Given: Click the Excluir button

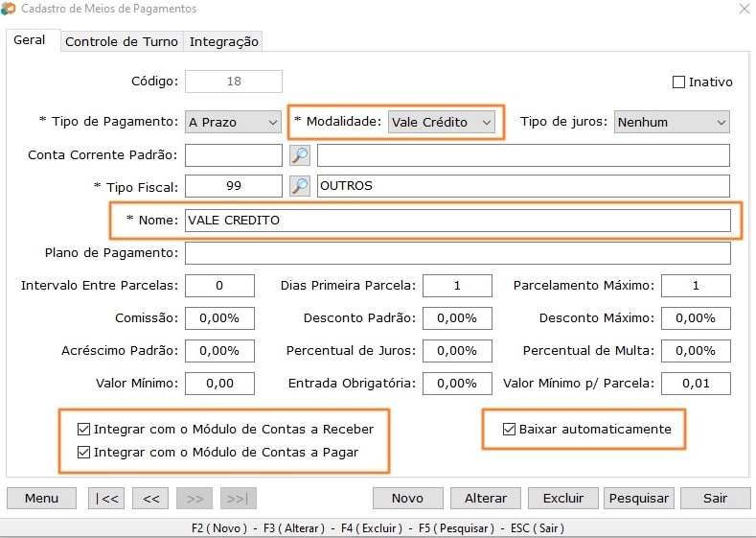Looking at the screenshot, I should click(563, 498).
